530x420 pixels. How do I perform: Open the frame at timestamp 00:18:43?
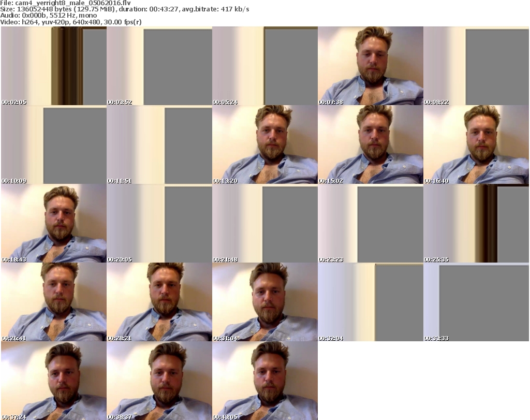54,224
